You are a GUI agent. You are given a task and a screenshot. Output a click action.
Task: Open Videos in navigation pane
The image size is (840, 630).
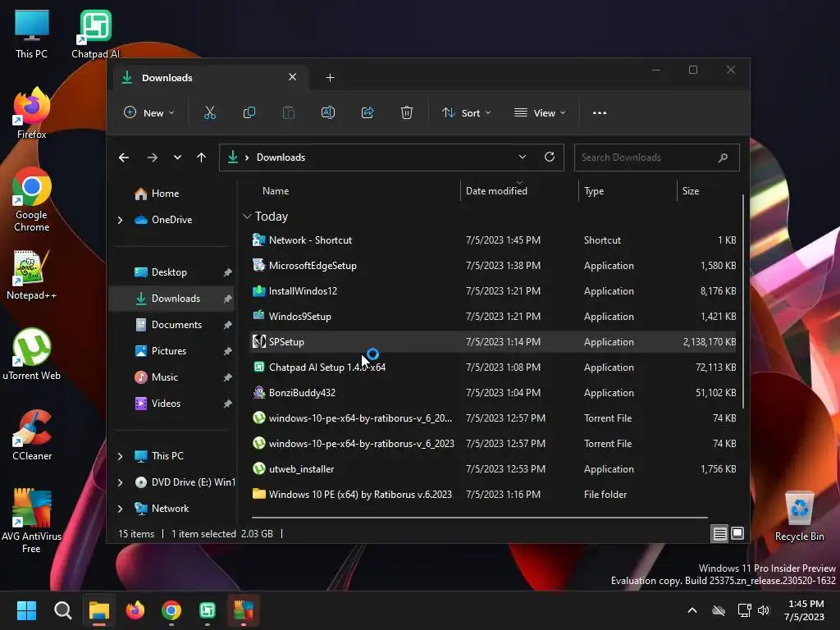click(166, 404)
